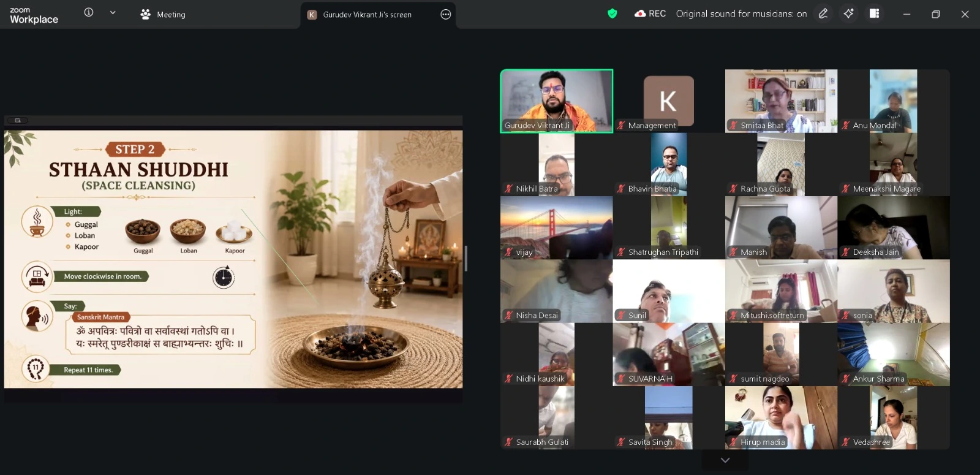Open the annotate pencil icon
Viewport: 980px width, 475px height.
(823, 13)
